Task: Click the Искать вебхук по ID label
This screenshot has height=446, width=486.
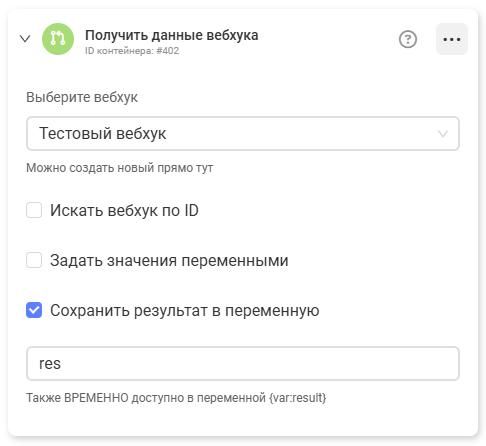Action: pyautogui.click(x=124, y=210)
